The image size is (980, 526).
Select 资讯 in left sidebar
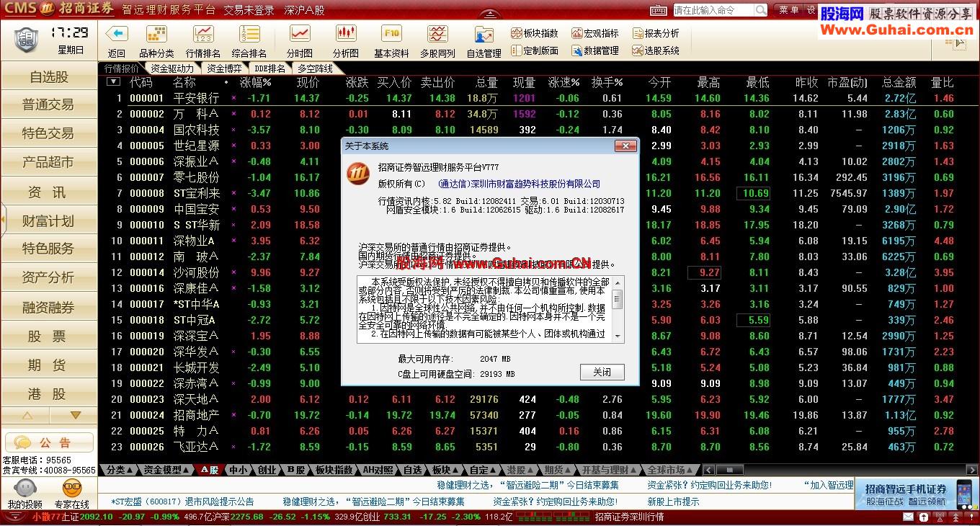click(x=48, y=192)
